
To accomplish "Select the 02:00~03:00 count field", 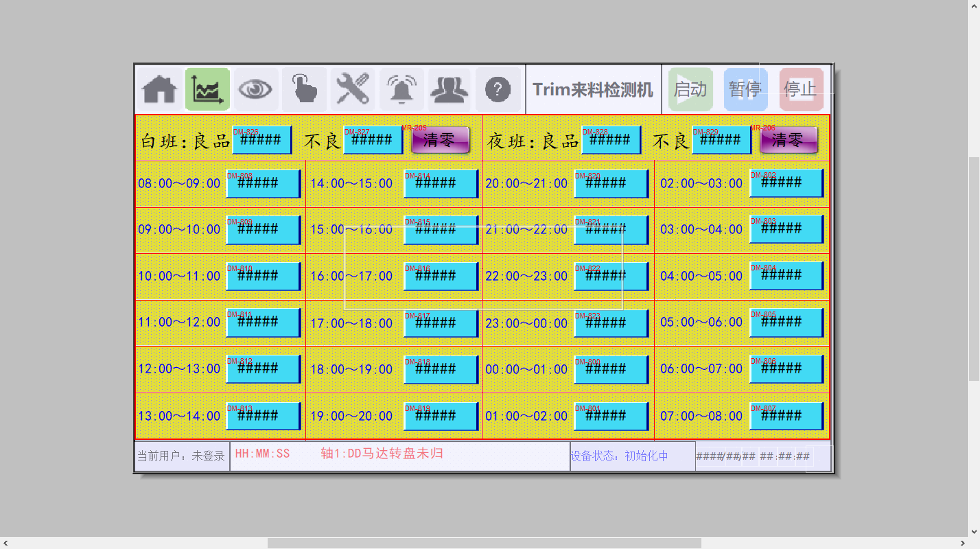I will point(786,183).
